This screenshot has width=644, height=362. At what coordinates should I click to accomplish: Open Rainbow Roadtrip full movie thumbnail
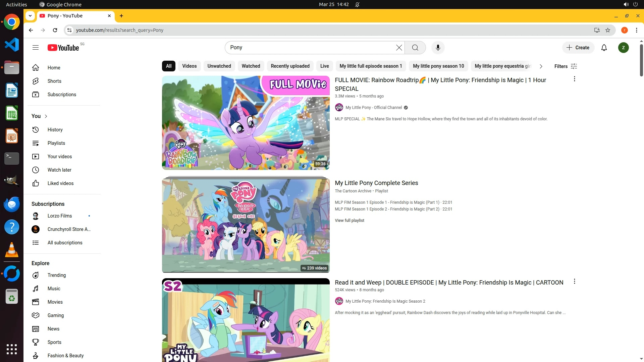tap(246, 123)
